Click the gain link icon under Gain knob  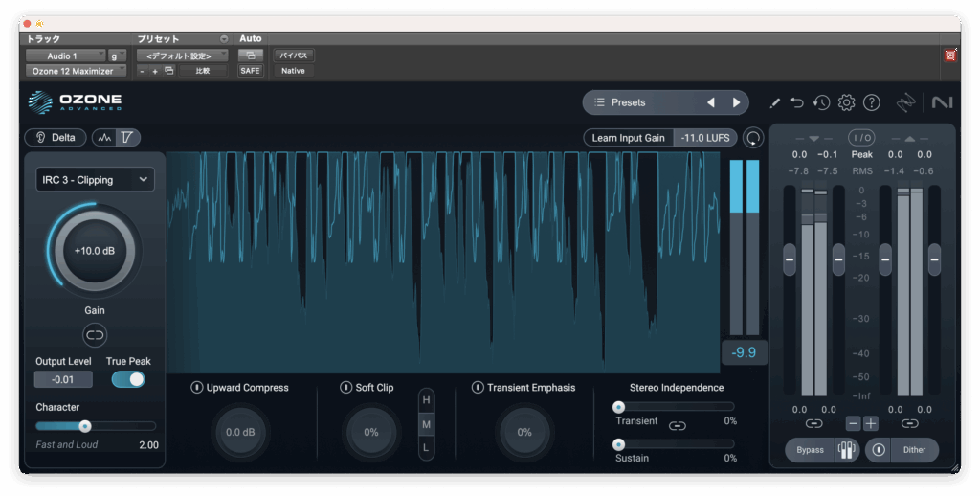[95, 334]
